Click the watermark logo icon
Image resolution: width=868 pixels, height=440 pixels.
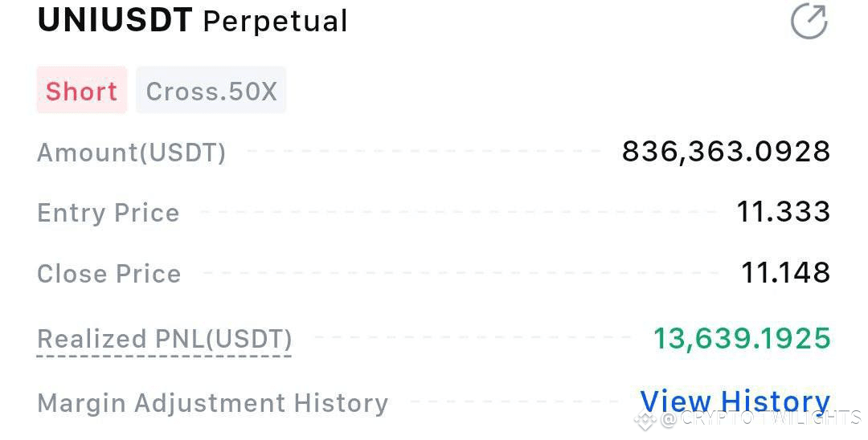(645, 420)
